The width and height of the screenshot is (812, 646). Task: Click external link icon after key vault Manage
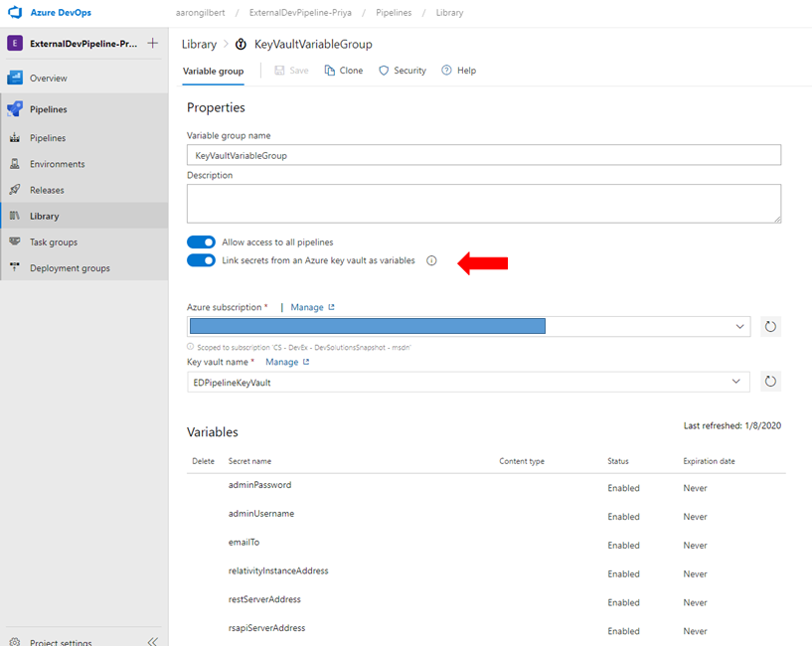click(x=306, y=362)
